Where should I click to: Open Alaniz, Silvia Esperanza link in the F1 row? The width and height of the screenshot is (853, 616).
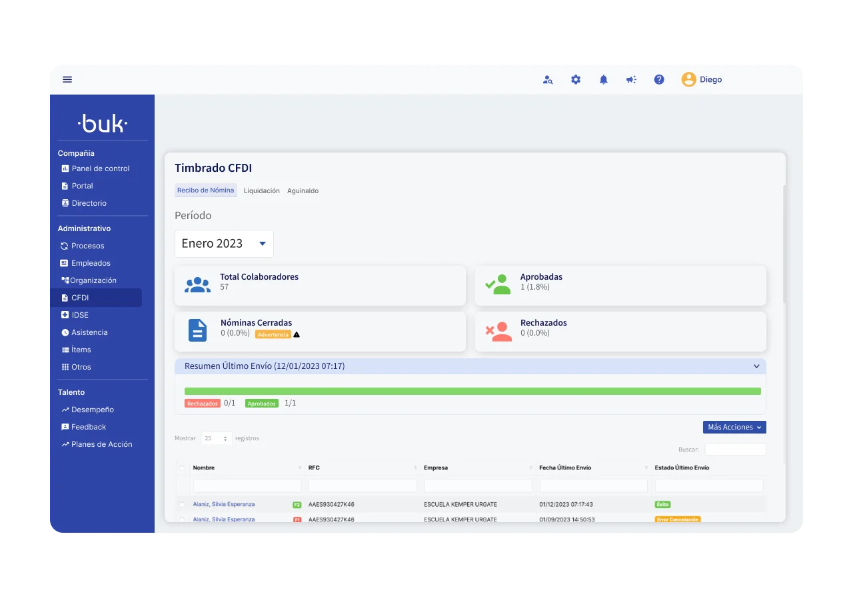(224, 519)
